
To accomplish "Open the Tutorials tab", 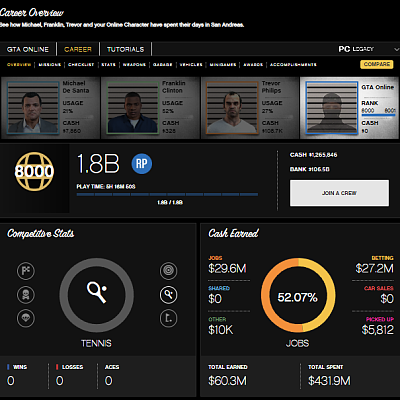I will (125, 49).
